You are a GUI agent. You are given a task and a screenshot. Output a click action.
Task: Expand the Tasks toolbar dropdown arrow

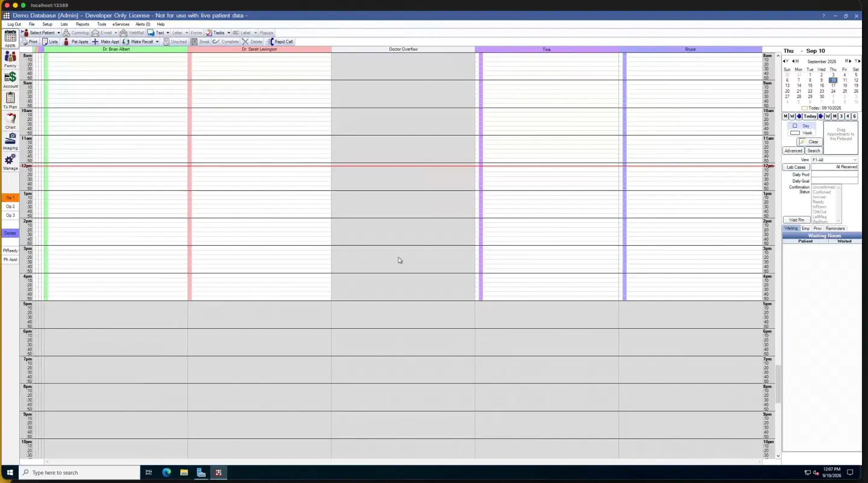pos(228,33)
